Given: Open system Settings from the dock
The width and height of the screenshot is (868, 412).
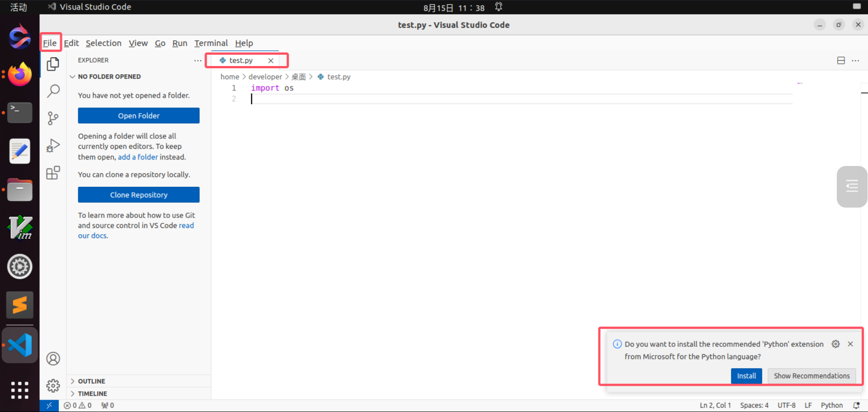Looking at the screenshot, I should coord(20,266).
